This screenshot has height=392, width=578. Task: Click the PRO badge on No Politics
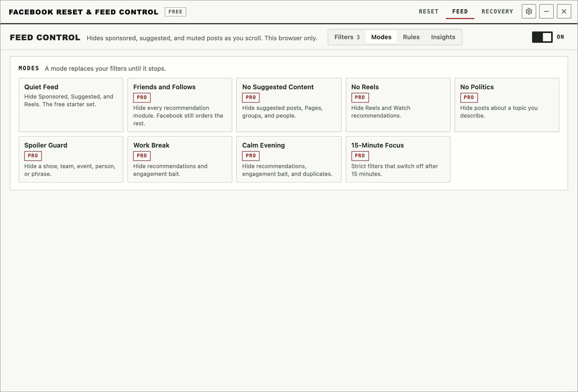(x=469, y=98)
